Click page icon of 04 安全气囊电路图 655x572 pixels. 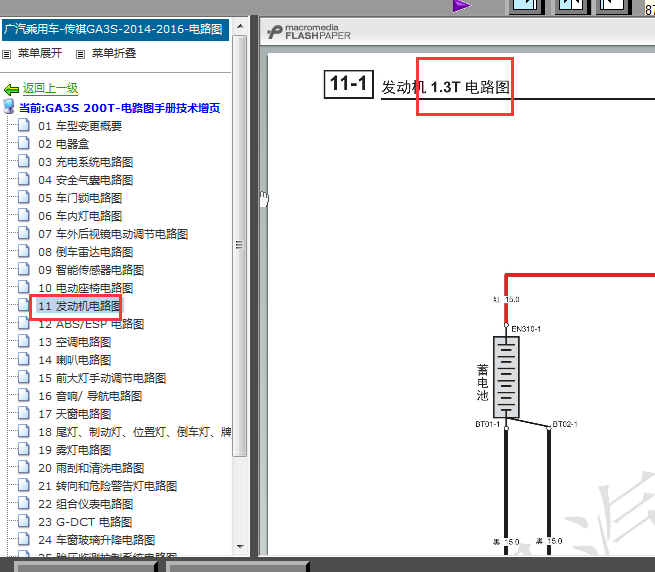pyautogui.click(x=24, y=179)
